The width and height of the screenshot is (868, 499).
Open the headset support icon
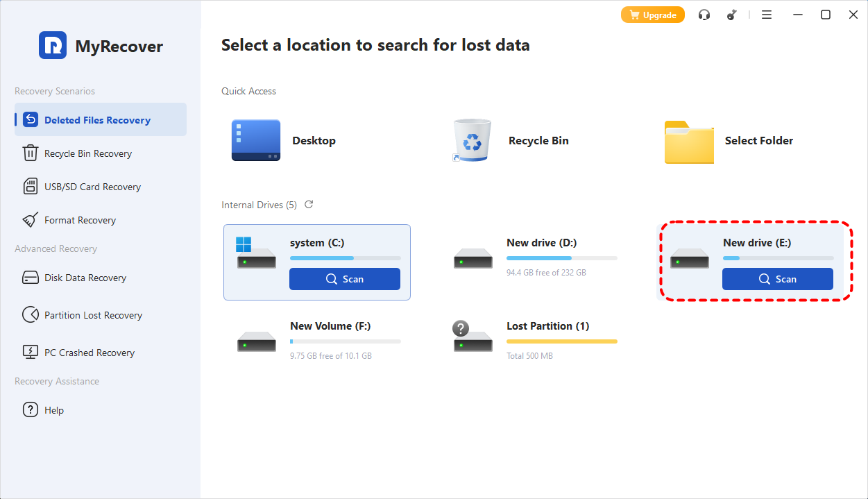(704, 15)
